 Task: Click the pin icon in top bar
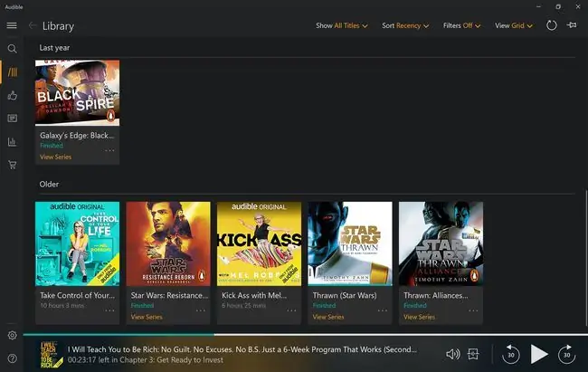[572, 25]
